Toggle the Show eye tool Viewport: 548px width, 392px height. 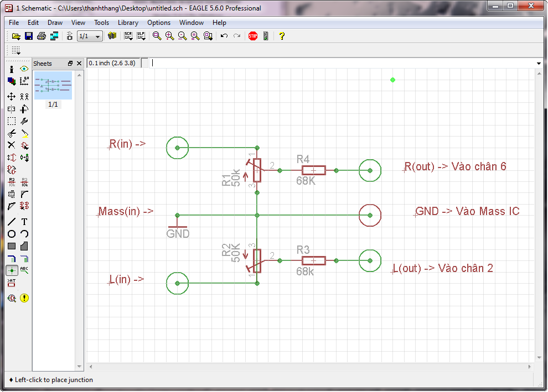coord(24,69)
